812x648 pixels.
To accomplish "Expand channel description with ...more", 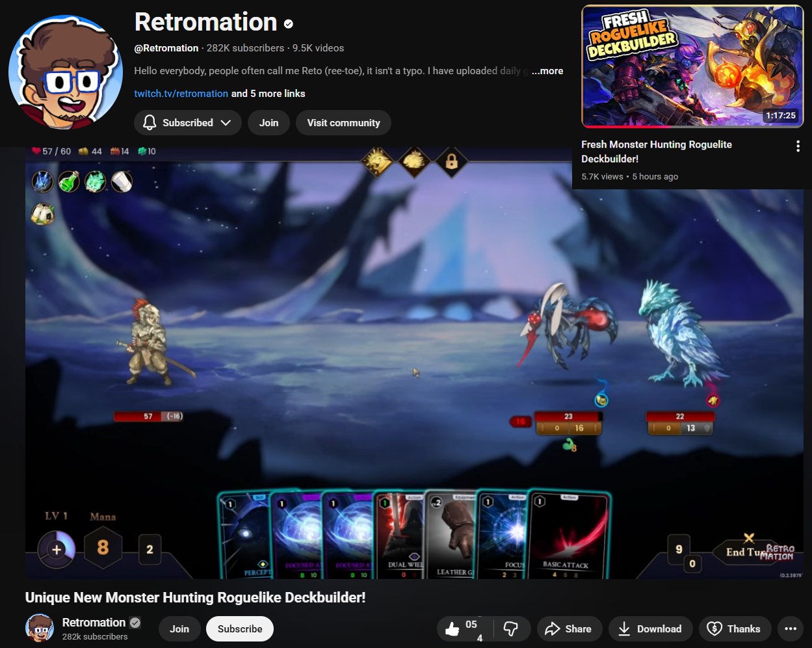I will tap(547, 71).
